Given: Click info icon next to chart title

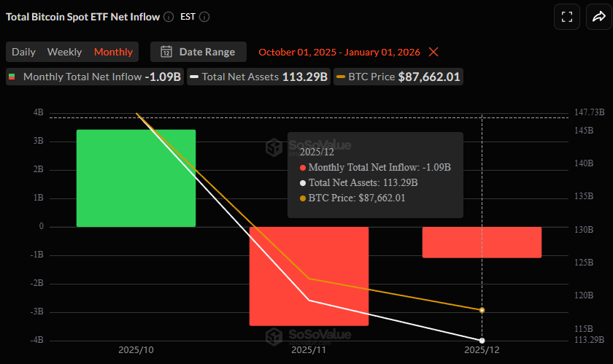Looking at the screenshot, I should tap(169, 17).
